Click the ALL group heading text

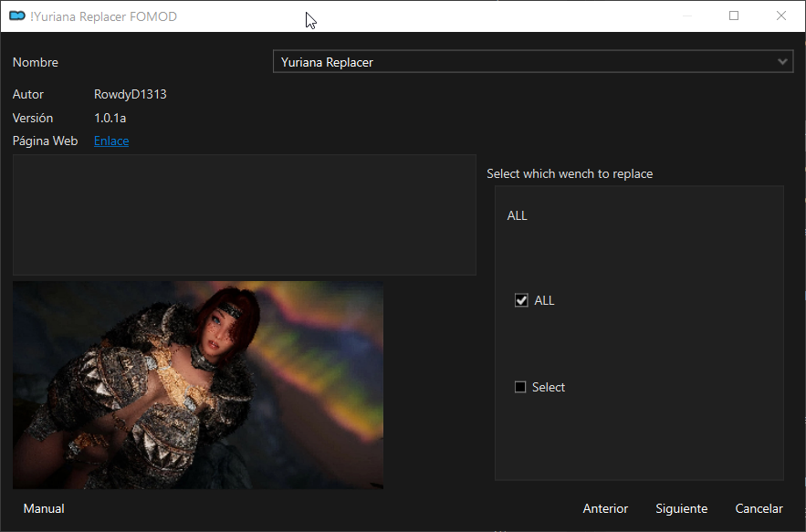518,215
